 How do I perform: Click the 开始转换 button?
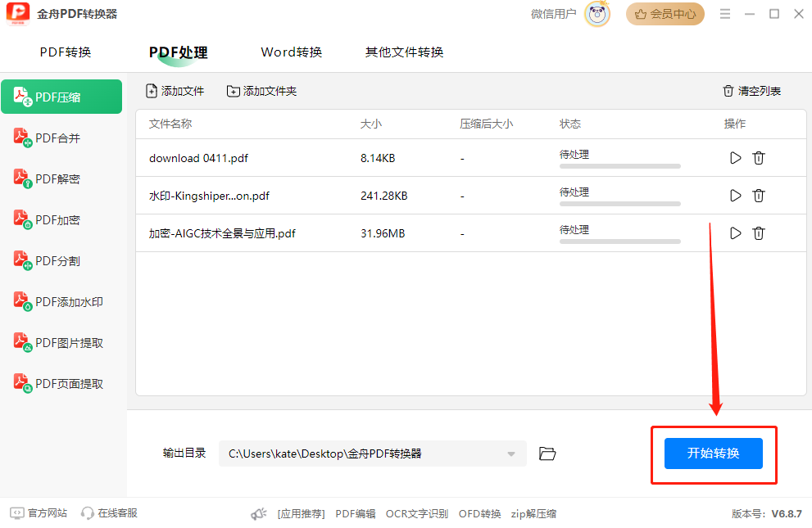coord(713,454)
